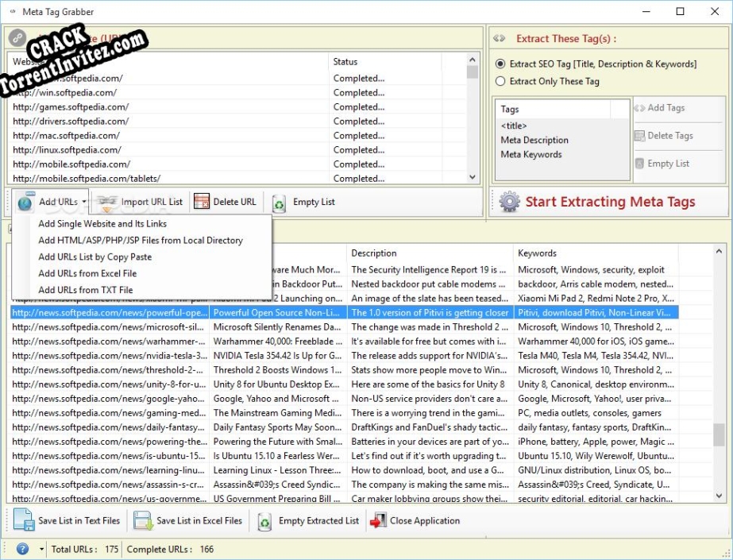
Task: Open the Add URLs dropdown menu
Action: (84, 202)
